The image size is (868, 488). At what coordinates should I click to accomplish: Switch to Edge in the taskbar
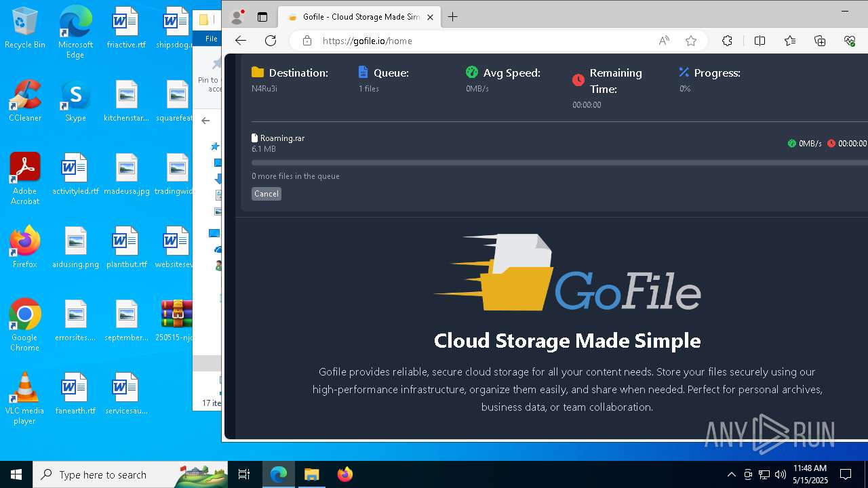click(x=279, y=474)
